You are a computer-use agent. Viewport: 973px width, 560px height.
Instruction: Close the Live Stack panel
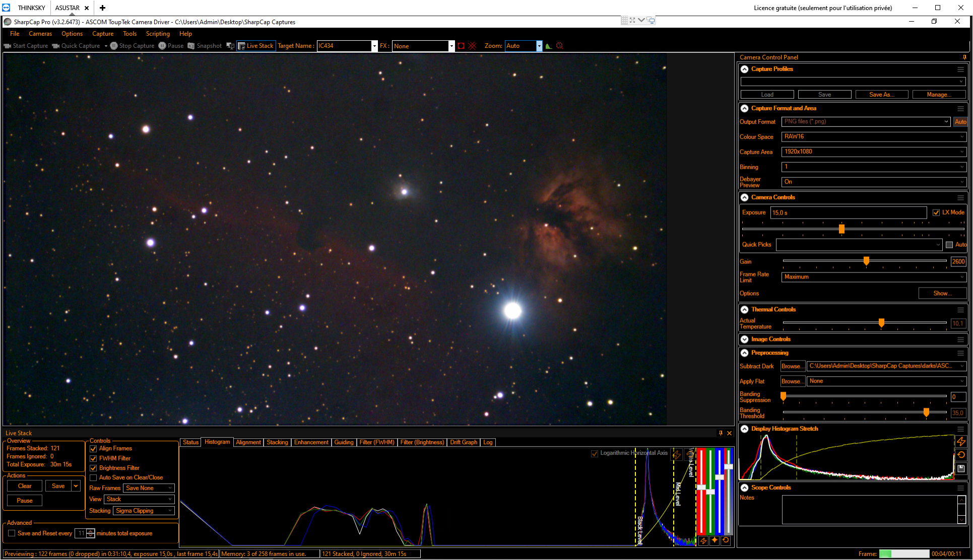click(x=729, y=433)
